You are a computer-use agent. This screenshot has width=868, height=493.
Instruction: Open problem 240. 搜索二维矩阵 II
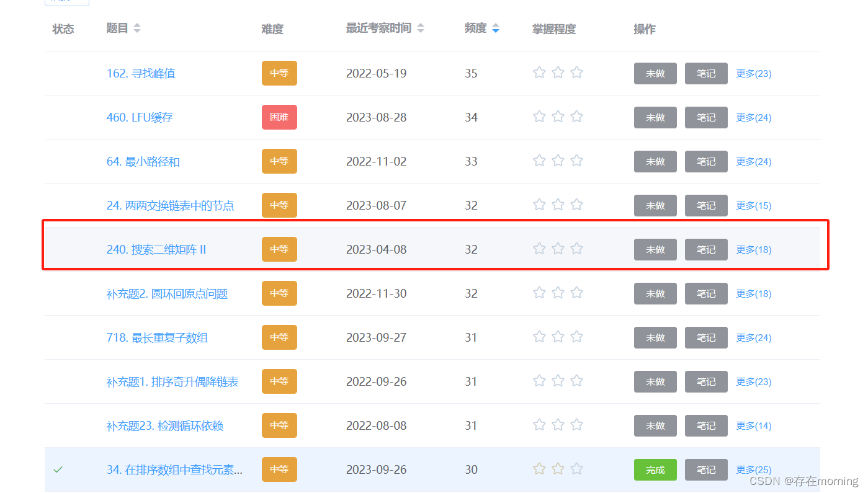click(156, 249)
